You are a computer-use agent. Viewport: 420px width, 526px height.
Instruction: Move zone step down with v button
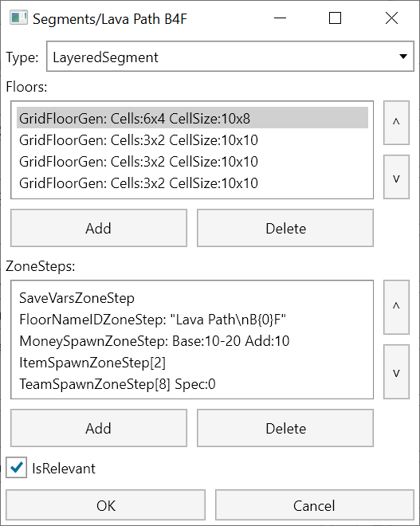click(x=396, y=371)
